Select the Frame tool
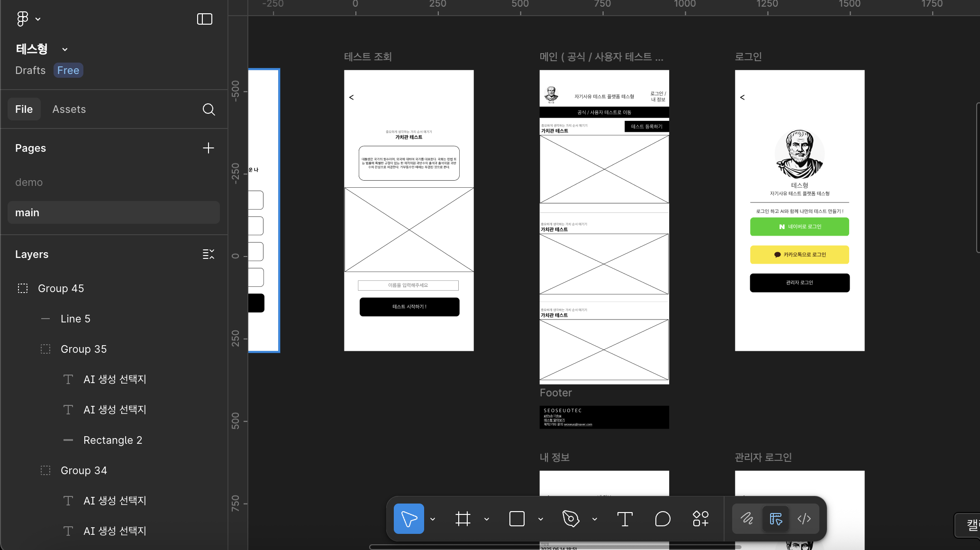Image resolution: width=980 pixels, height=550 pixels. pos(463,519)
